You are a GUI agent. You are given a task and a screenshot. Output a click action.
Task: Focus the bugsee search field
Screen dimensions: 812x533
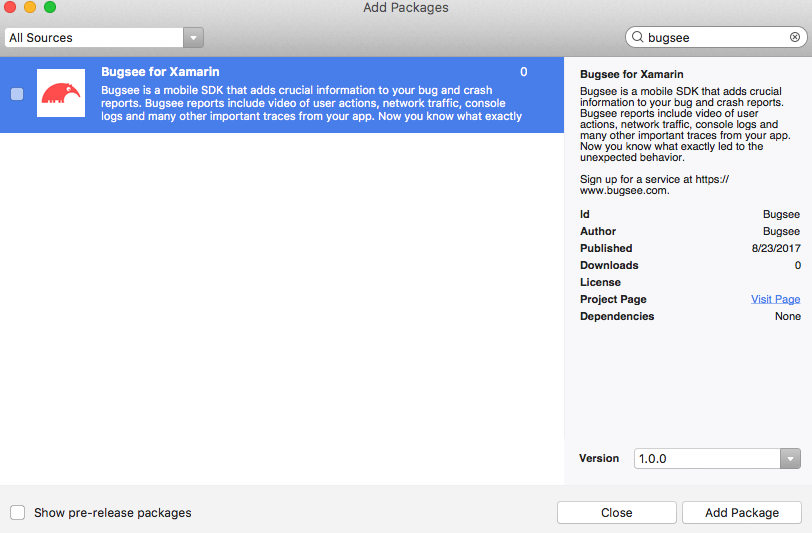(716, 37)
